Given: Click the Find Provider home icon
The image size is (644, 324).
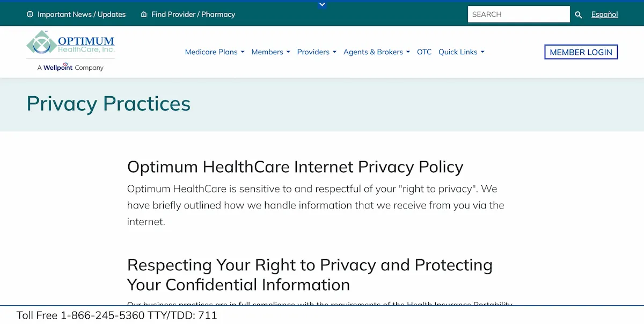Looking at the screenshot, I should [144, 15].
